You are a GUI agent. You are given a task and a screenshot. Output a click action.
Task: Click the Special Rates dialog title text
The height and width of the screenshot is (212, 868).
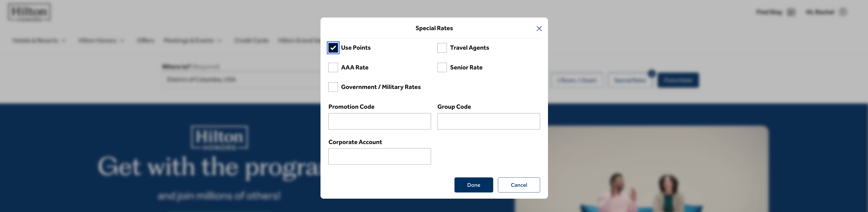(434, 28)
